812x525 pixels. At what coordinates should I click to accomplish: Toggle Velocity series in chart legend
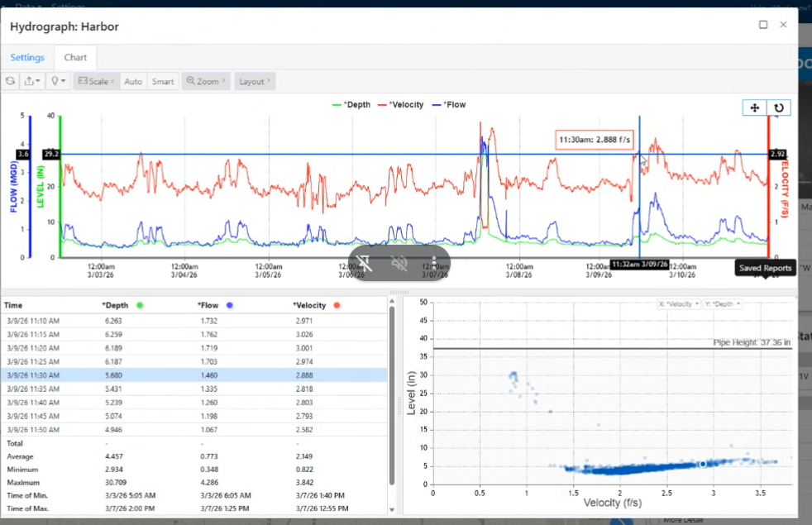point(401,105)
